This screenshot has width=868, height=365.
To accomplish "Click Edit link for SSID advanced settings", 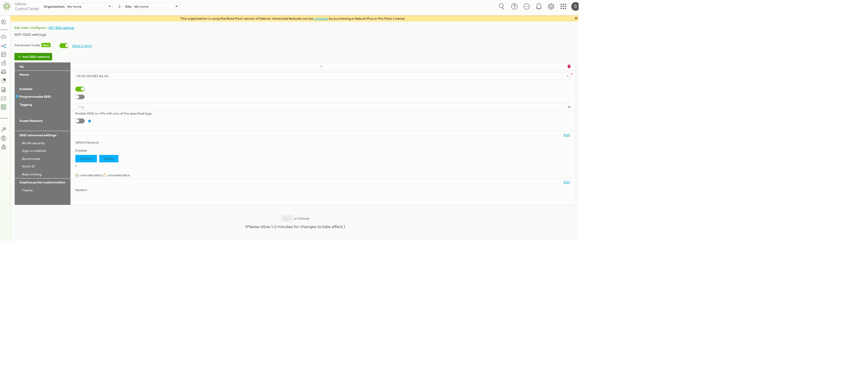I will (x=566, y=135).
